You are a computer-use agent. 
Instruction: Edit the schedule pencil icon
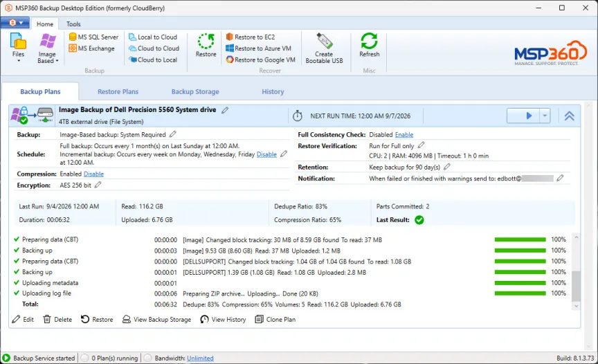283,154
